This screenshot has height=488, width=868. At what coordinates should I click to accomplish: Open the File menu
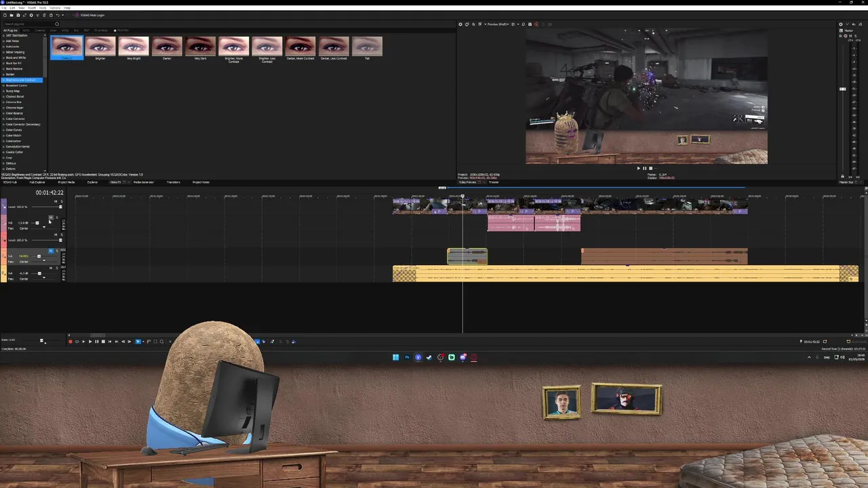(4, 8)
